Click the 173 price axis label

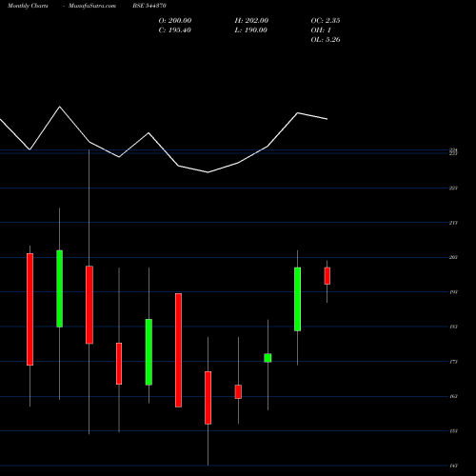click(453, 362)
